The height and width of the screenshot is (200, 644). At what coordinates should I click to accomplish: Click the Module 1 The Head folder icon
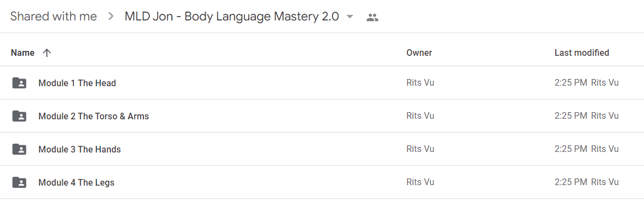pyautogui.click(x=19, y=83)
